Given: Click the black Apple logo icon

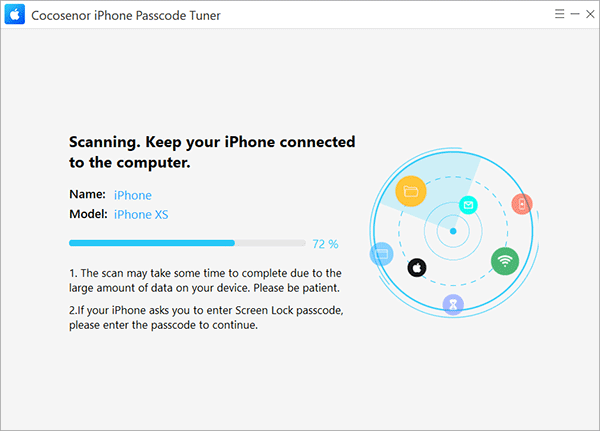Looking at the screenshot, I should pos(417,268).
